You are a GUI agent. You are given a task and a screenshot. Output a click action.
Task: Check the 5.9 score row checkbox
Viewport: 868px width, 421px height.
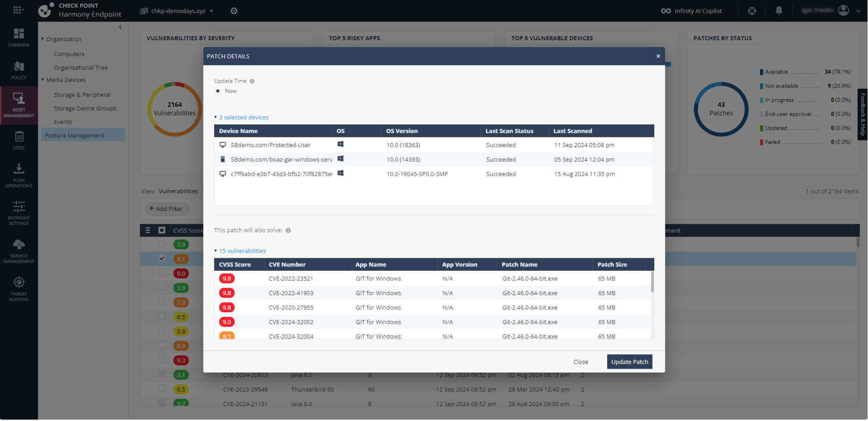pyautogui.click(x=161, y=330)
